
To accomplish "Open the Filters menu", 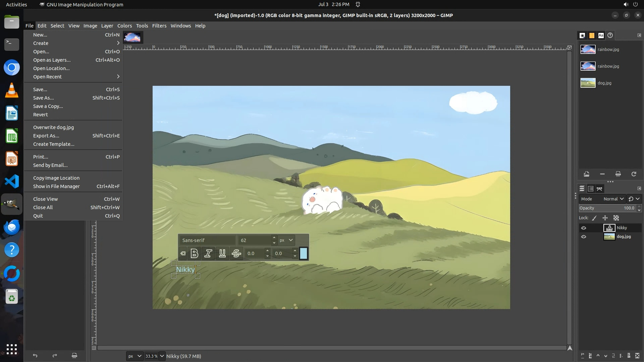I will tap(159, 26).
